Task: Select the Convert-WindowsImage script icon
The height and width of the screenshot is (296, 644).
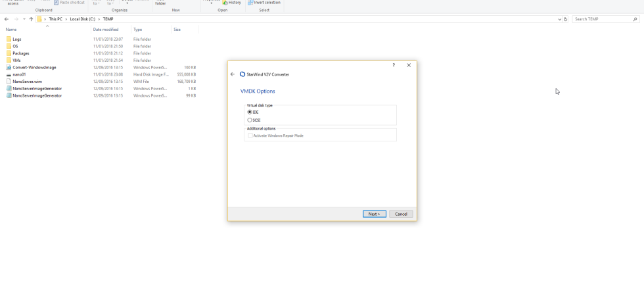Action: (x=9, y=67)
